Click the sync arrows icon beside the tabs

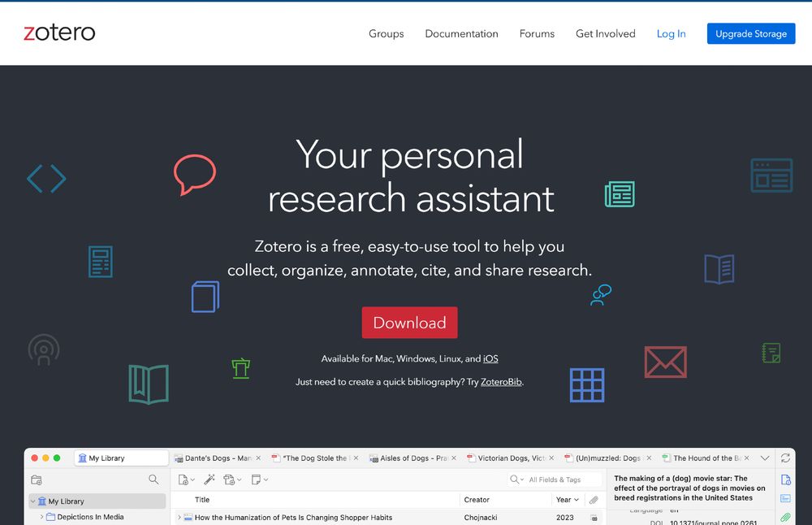785,458
